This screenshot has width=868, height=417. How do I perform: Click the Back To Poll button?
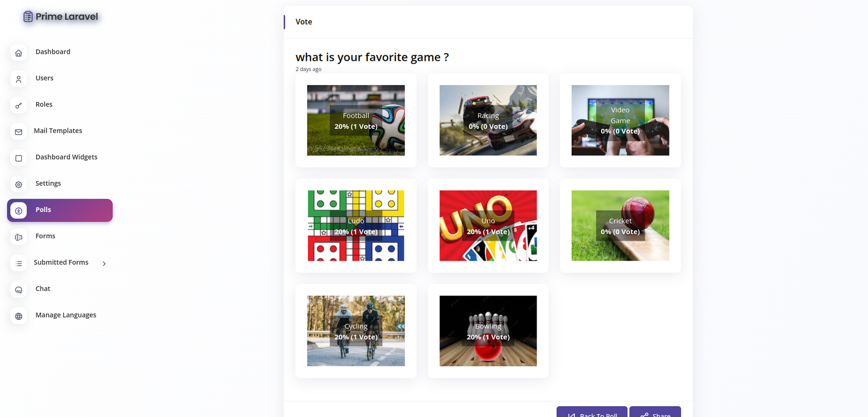pyautogui.click(x=592, y=412)
